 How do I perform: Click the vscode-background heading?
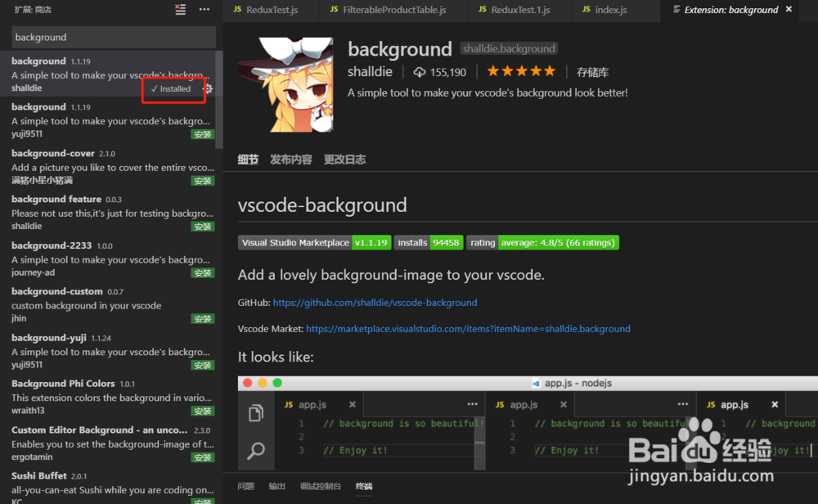[x=322, y=205]
